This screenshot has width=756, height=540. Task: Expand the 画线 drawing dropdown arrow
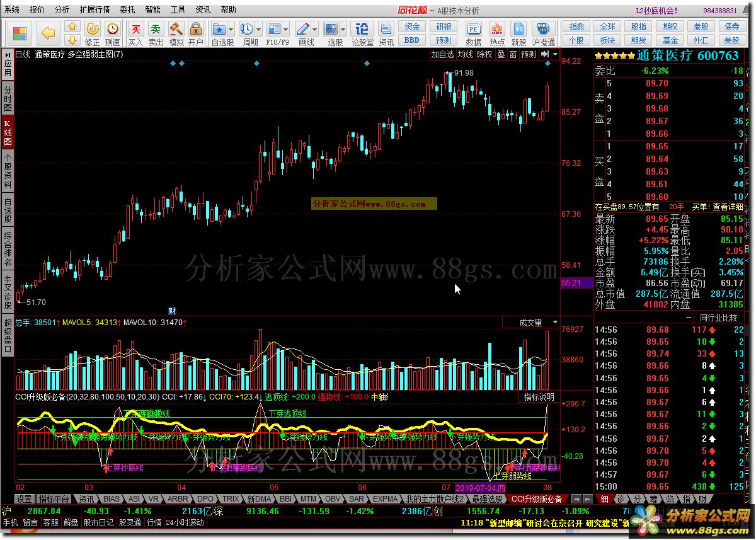[315, 29]
